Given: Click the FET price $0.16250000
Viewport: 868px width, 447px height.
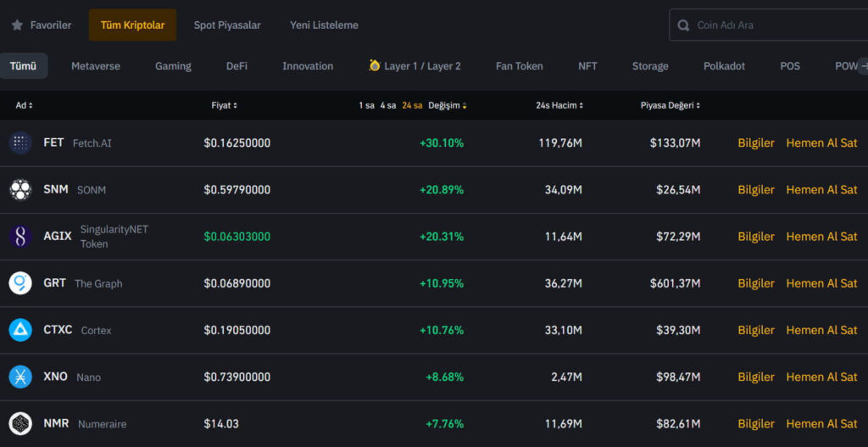Looking at the screenshot, I should click(237, 142).
